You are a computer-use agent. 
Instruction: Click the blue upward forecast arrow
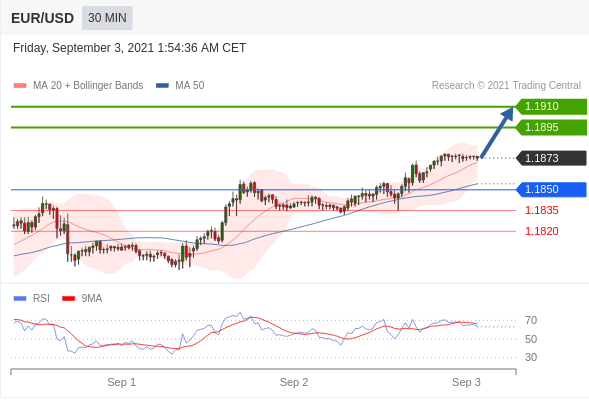click(x=497, y=132)
